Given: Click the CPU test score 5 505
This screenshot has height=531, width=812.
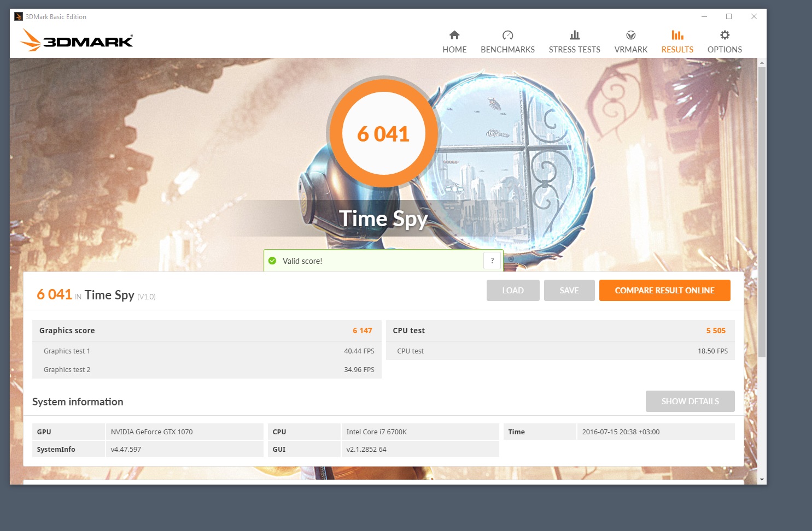Looking at the screenshot, I should [x=715, y=331].
